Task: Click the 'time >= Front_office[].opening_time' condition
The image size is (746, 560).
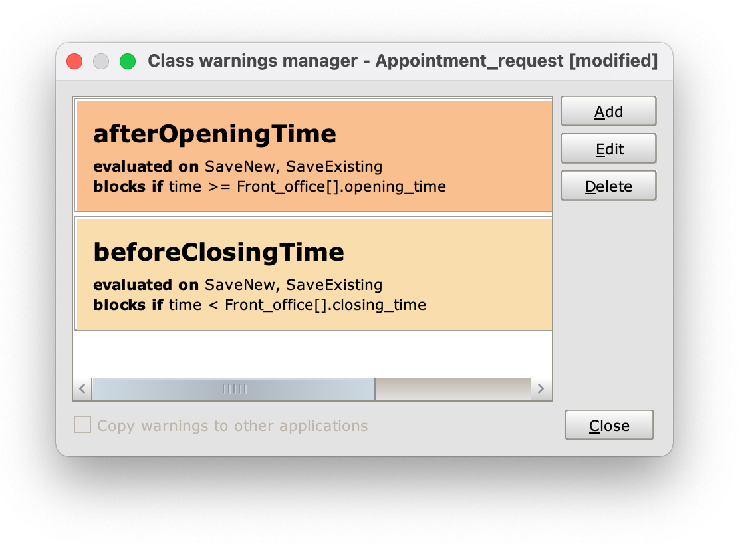Action: [307, 186]
